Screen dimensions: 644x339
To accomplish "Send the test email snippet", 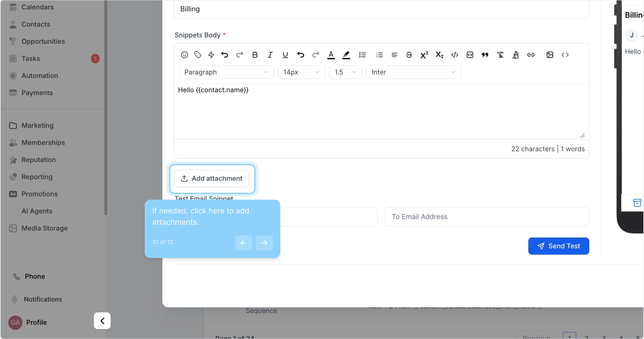I will click(558, 246).
